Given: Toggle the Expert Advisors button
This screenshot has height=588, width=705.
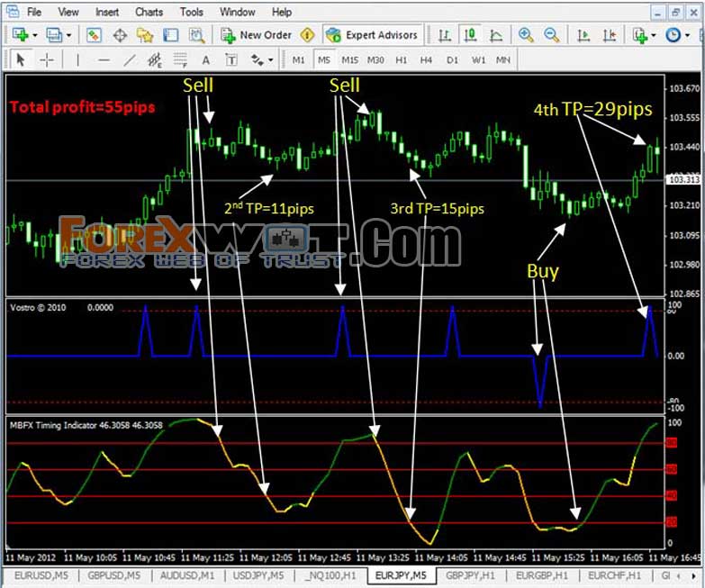Looking at the screenshot, I should click(x=372, y=35).
